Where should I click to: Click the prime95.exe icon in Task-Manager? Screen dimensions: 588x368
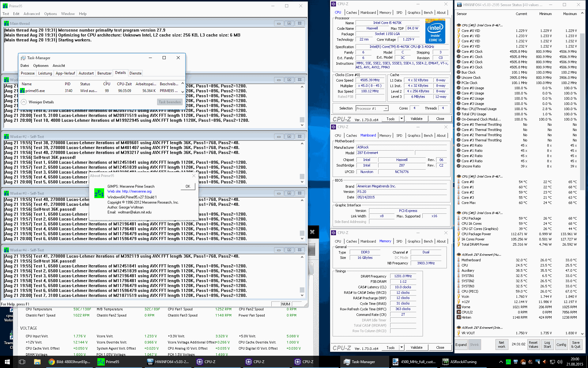[x=22, y=91]
